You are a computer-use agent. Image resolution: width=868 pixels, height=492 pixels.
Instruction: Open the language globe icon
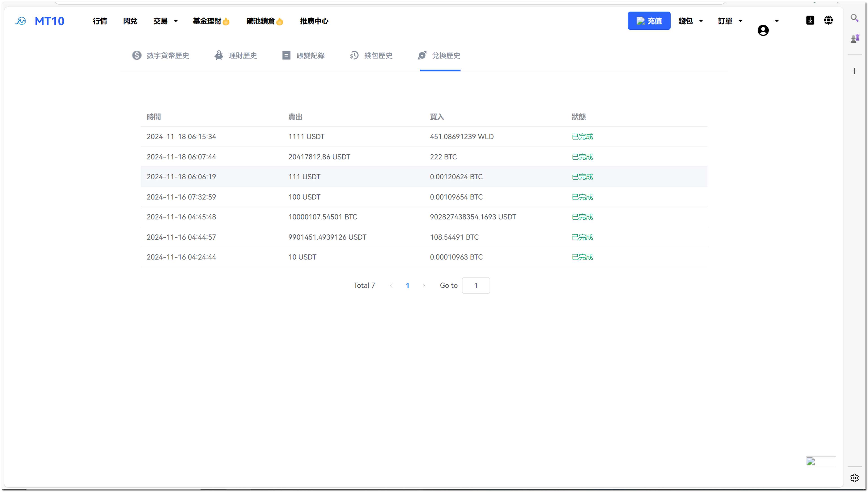click(828, 20)
